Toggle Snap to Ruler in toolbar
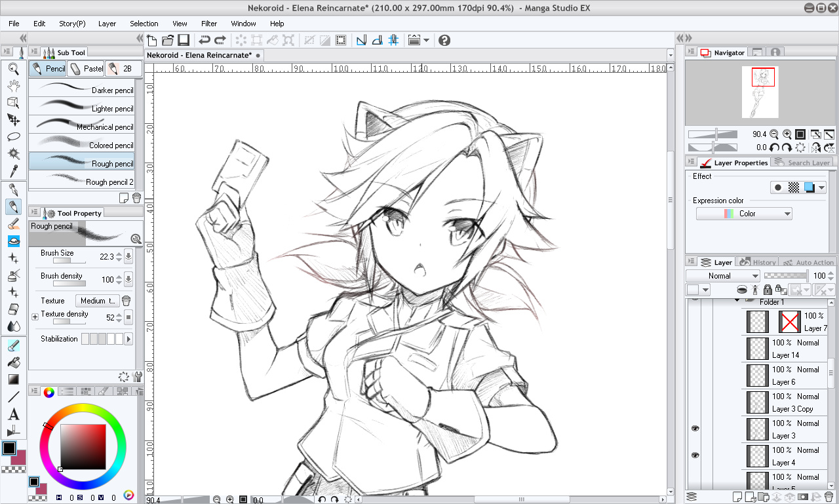 coord(361,40)
